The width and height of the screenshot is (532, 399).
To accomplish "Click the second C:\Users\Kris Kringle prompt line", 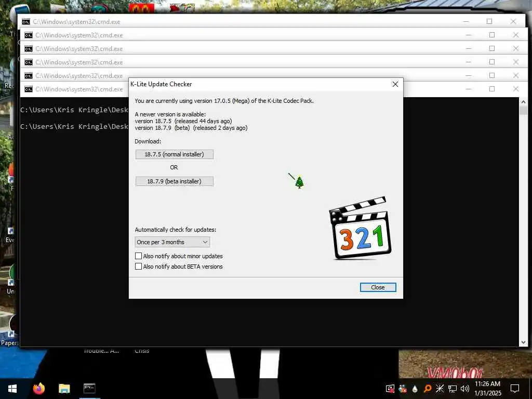I will click(74, 127).
